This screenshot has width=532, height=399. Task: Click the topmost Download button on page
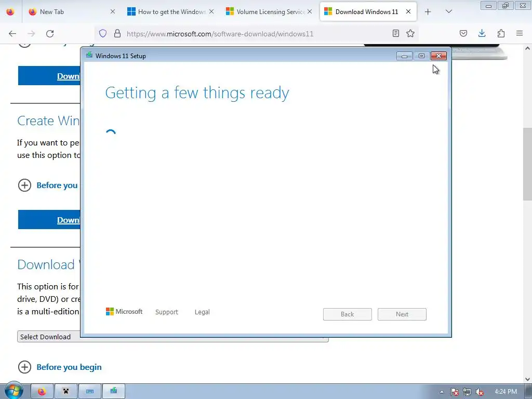point(49,76)
